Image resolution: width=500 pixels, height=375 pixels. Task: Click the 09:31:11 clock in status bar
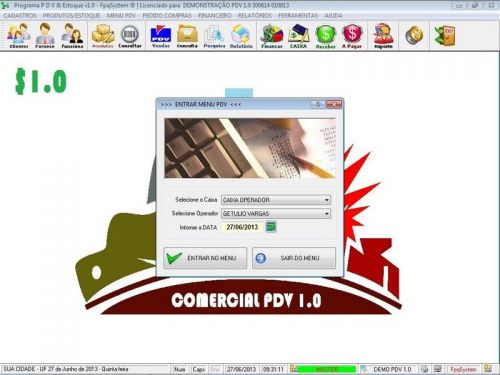[273, 369]
